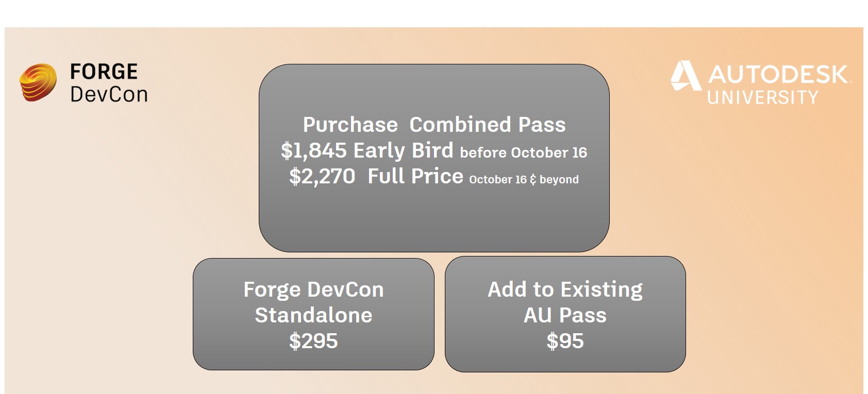
Task: Click the 'Add to Existing' heading text
Action: [565, 289]
